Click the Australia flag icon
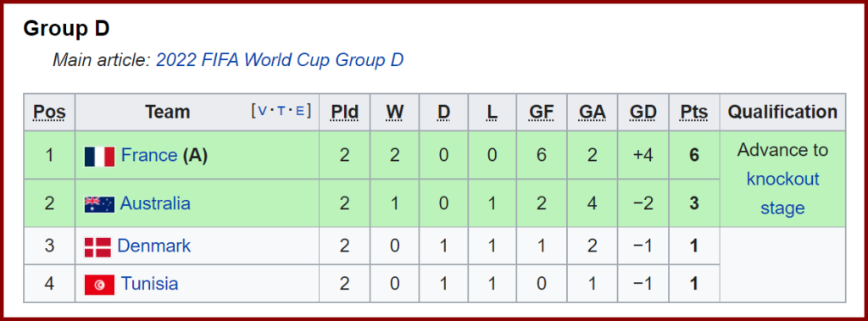868x321 pixels. pos(100,204)
